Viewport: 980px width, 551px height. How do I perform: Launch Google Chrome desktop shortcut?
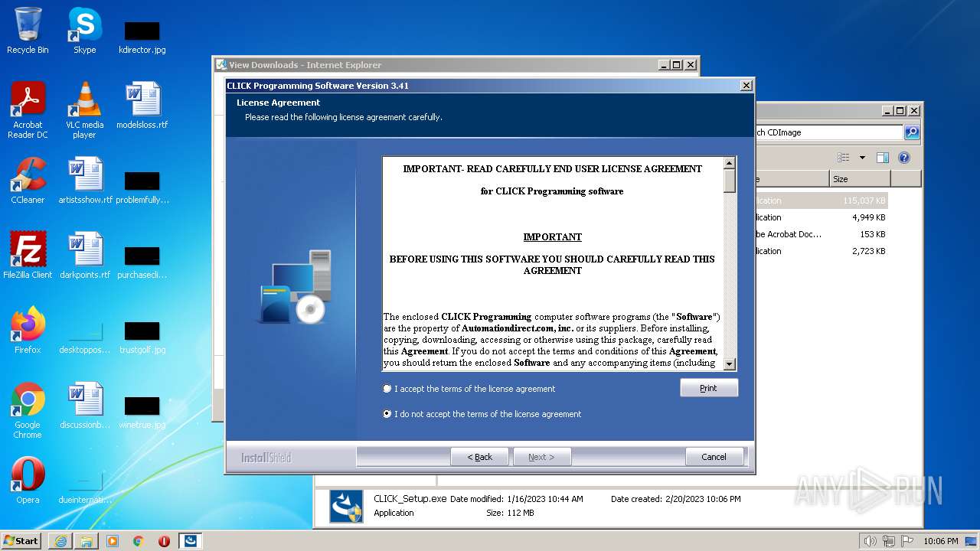coord(28,411)
